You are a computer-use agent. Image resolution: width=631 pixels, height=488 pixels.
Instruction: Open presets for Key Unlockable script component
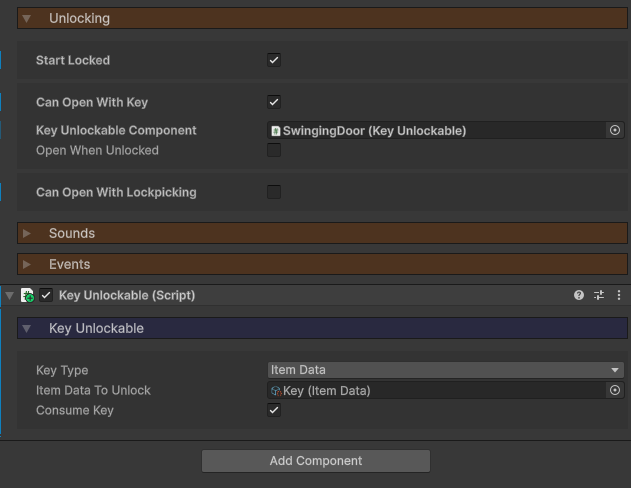coord(599,295)
